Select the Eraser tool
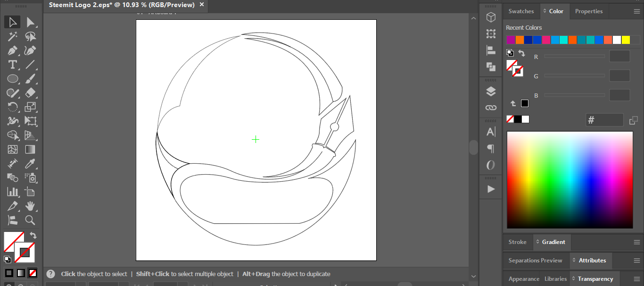644x286 pixels. coord(31,93)
